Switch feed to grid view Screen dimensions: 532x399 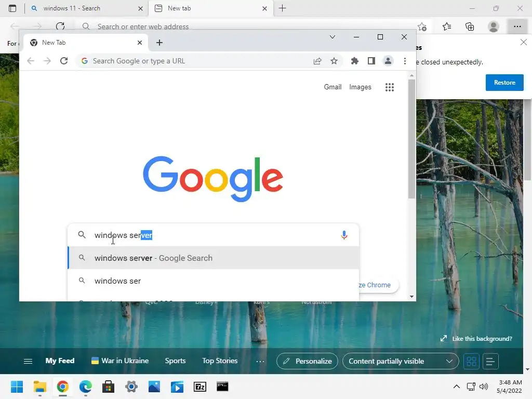pos(471,361)
